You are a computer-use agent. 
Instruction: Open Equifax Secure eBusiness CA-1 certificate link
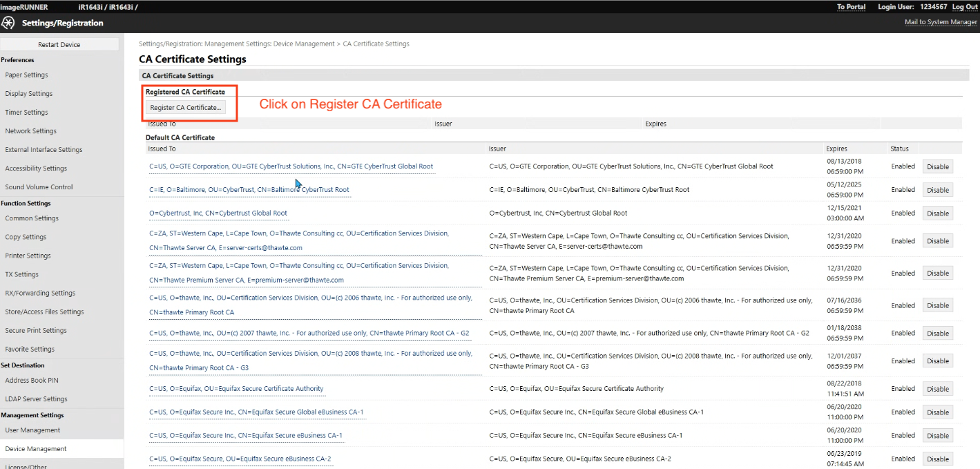point(245,435)
